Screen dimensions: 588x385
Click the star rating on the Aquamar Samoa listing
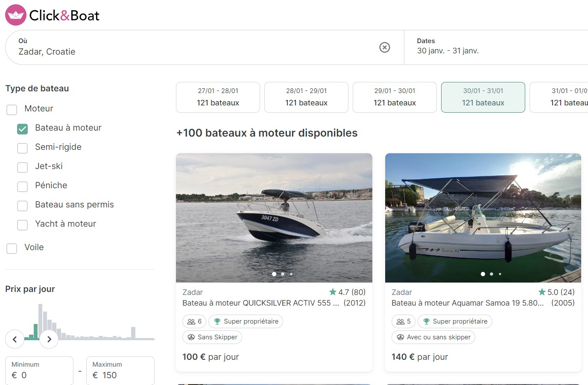point(556,292)
